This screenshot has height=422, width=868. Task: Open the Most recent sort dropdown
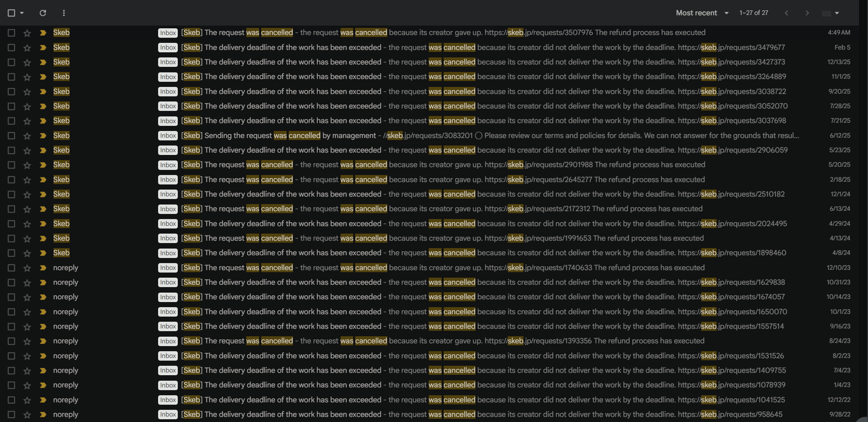click(702, 13)
